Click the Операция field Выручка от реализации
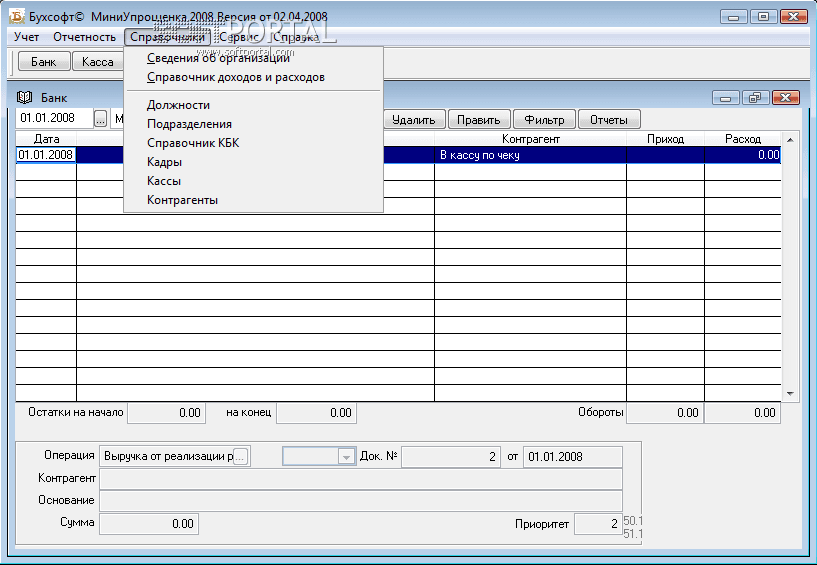 [x=167, y=457]
